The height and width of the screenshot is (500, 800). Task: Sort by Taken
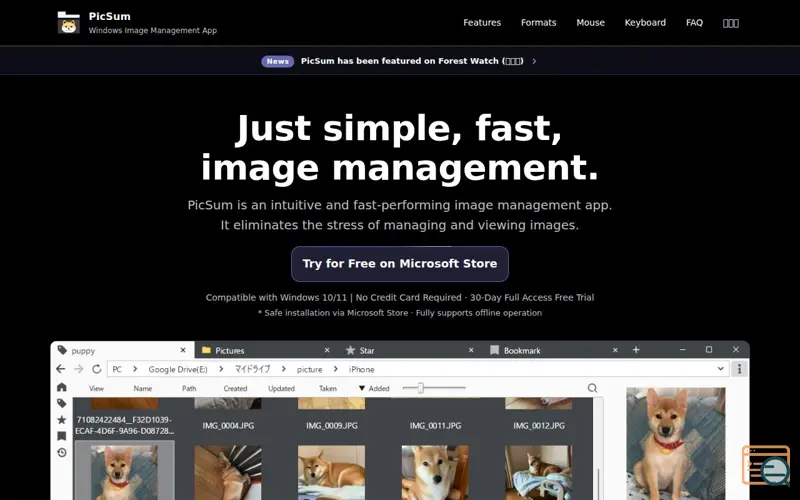pyautogui.click(x=328, y=388)
